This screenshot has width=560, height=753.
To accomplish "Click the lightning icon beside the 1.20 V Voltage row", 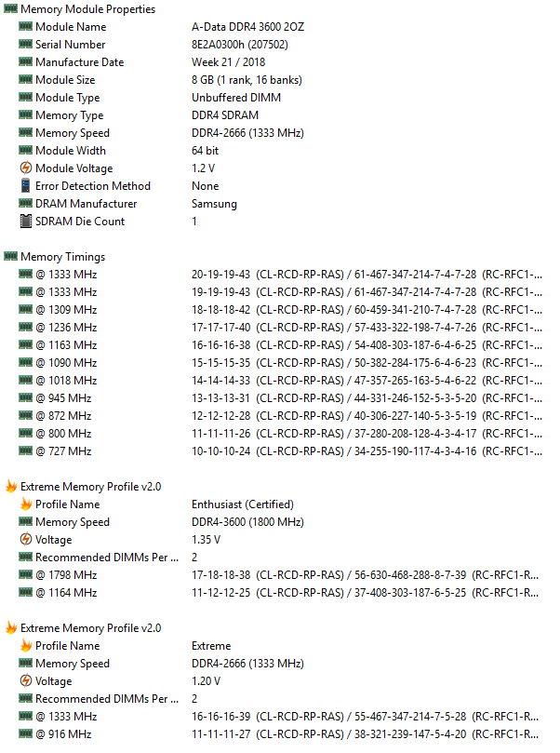I will 25,680.
